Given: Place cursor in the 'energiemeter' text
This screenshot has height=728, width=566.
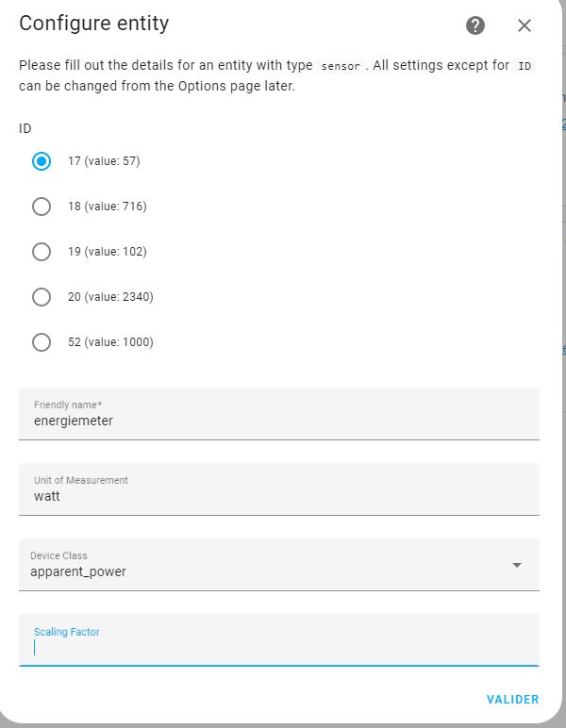Looking at the screenshot, I should pyautogui.click(x=74, y=422).
